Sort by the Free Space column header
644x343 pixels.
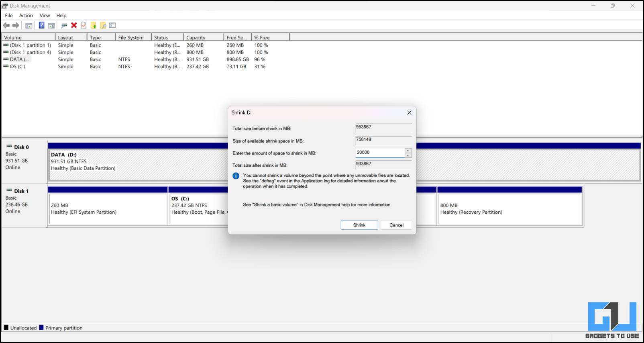[238, 37]
